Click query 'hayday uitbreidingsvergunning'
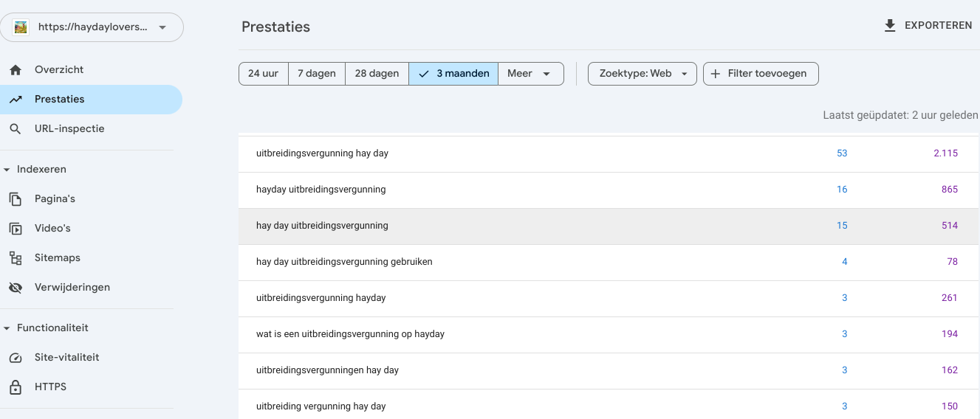Viewport: 980px width, 419px height. [x=321, y=190]
